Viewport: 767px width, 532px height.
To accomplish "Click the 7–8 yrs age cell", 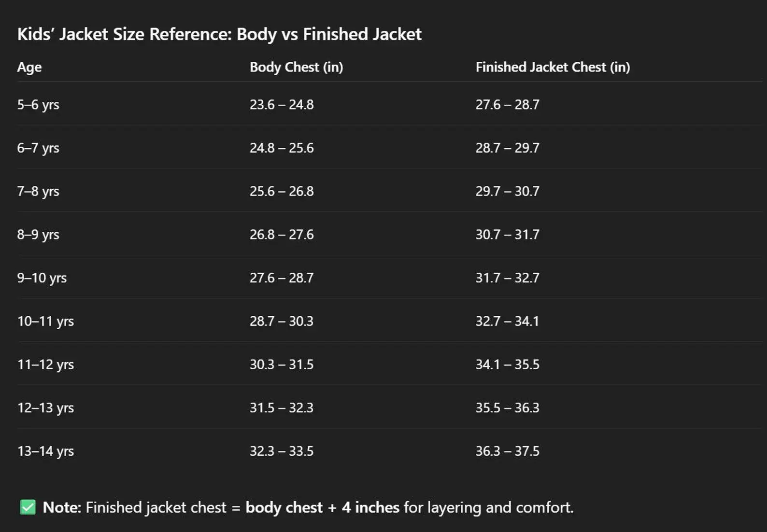I will 38,191.
